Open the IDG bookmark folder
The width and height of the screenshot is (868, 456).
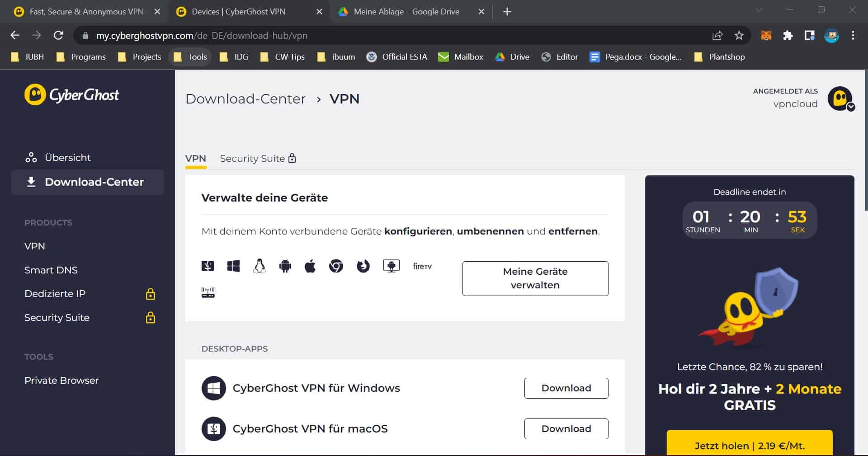[x=234, y=57]
